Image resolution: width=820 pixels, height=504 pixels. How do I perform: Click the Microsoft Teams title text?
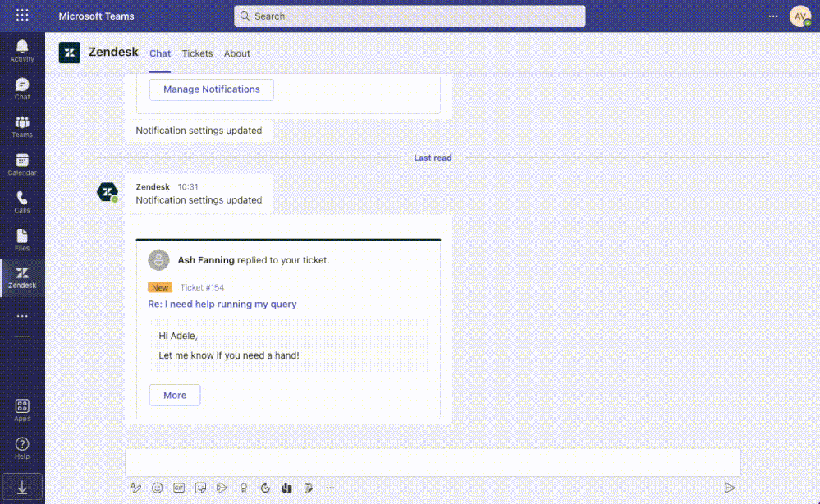coord(96,16)
